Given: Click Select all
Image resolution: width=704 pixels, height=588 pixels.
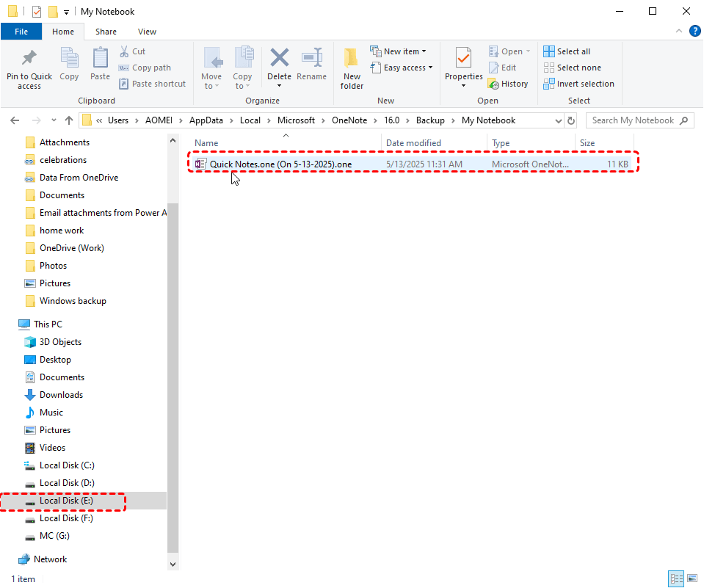Looking at the screenshot, I should click(567, 51).
